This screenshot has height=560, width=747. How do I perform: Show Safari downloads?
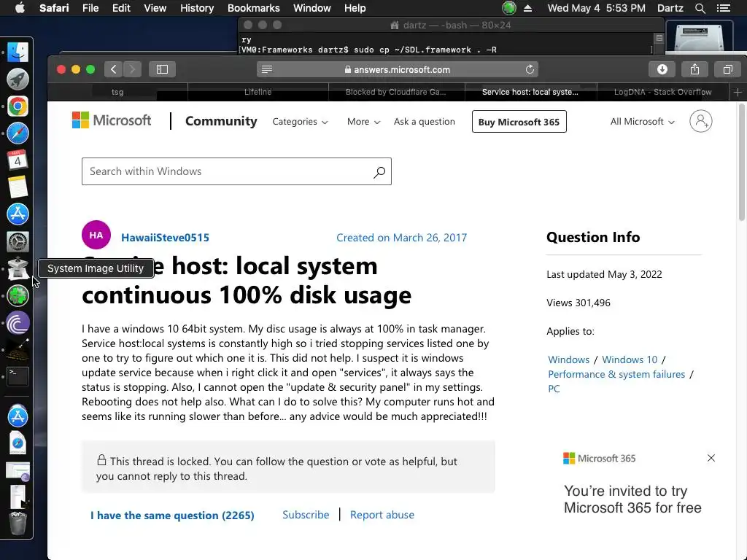pos(662,69)
